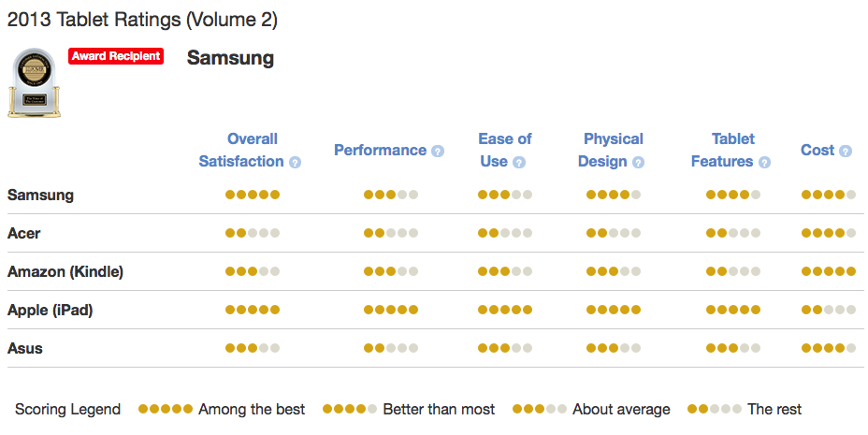The width and height of the screenshot is (868, 435).
Task: Click Tablet Features help question mark
Action: 764,162
